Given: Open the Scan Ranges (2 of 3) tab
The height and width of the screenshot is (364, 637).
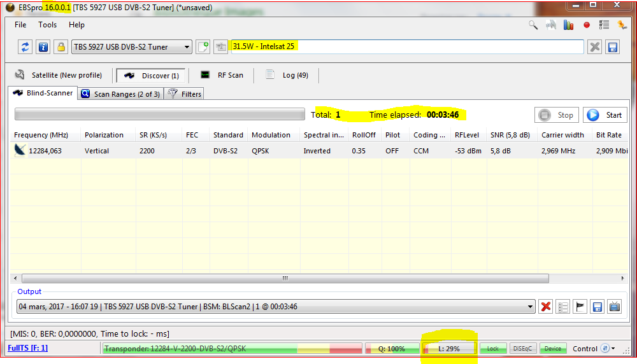Looking at the screenshot, I should (x=120, y=94).
